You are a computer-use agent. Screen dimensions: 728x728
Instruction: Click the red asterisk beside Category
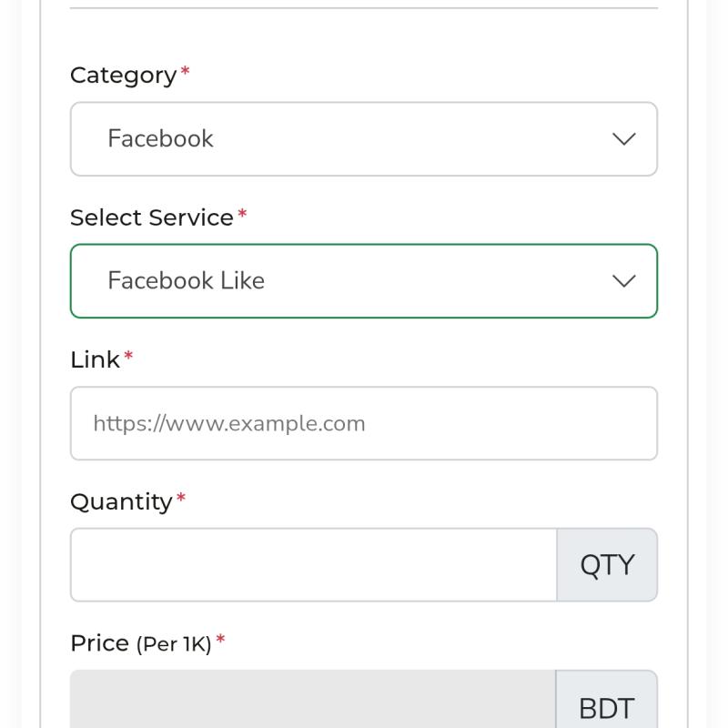pyautogui.click(x=185, y=71)
